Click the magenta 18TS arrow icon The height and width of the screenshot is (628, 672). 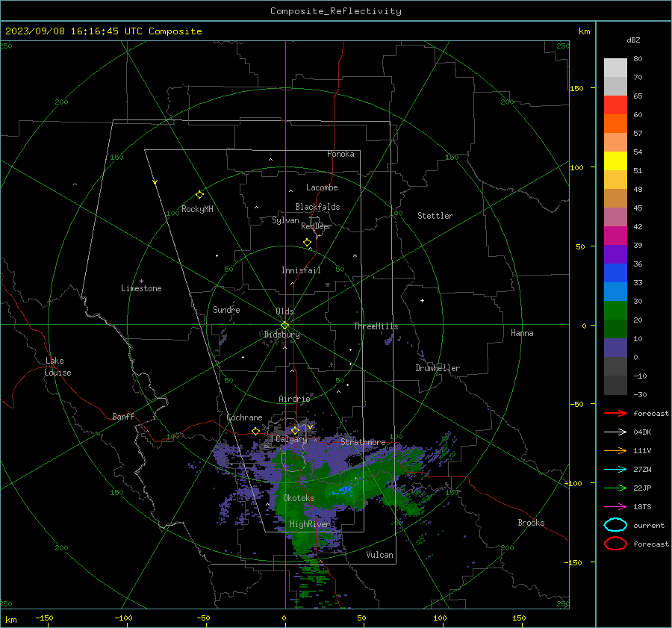coord(615,507)
